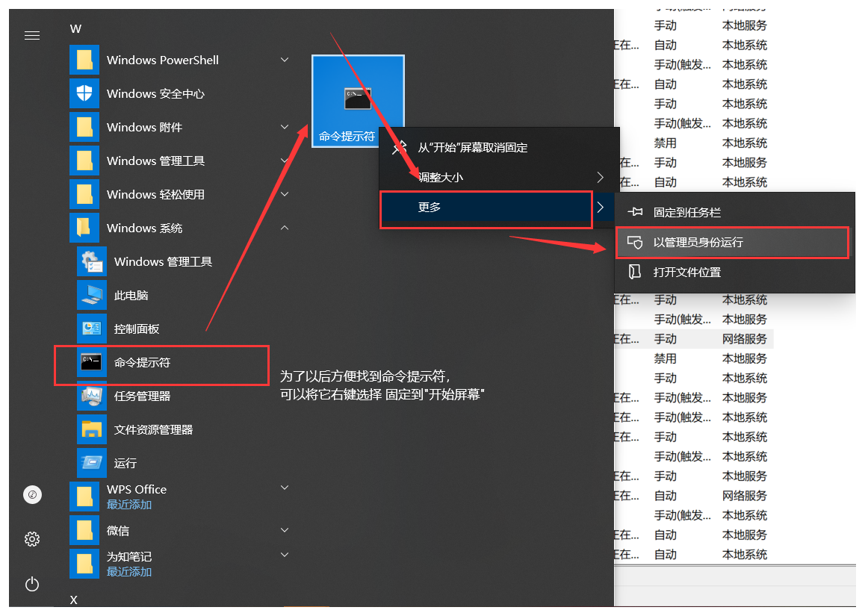The height and width of the screenshot is (616, 865).
Task: Click the Windows 管理工具 folder icon
Action: (x=84, y=161)
